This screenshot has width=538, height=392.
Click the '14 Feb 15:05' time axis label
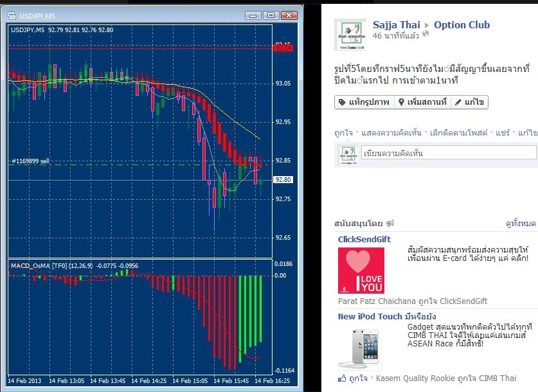tap(190, 380)
